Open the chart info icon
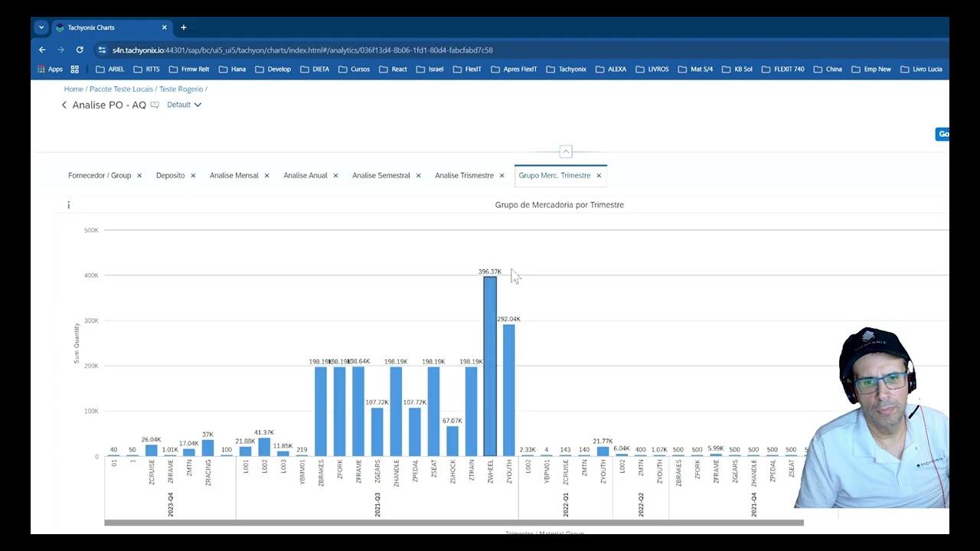The height and width of the screenshot is (551, 980). click(68, 205)
